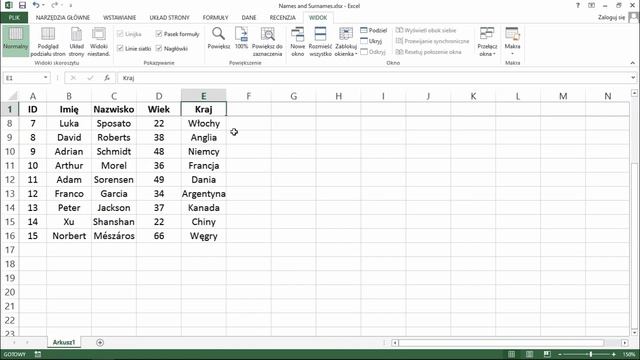This screenshot has width=640, height=360.
Task: Expand the Name Box dropdown
Action: (45, 78)
